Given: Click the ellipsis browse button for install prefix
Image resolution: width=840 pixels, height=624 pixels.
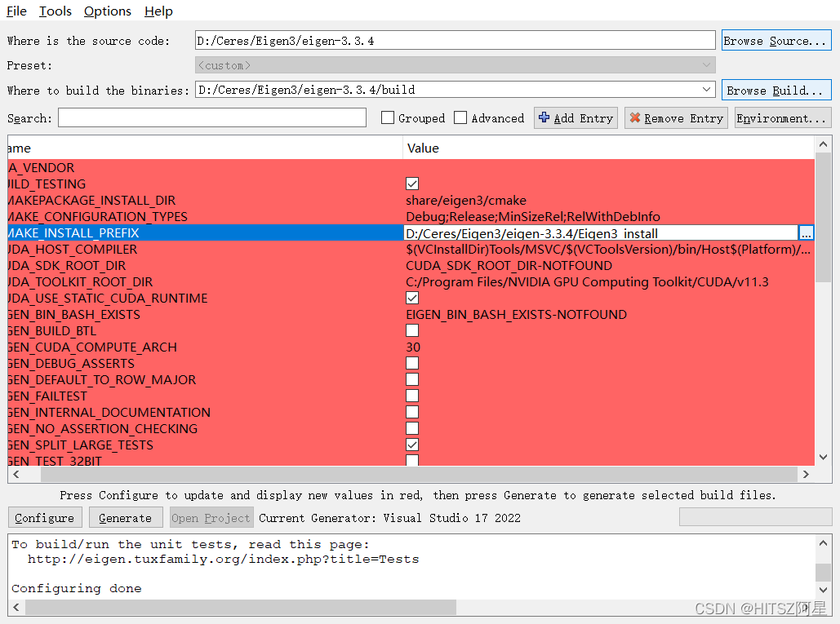Looking at the screenshot, I should [806, 233].
